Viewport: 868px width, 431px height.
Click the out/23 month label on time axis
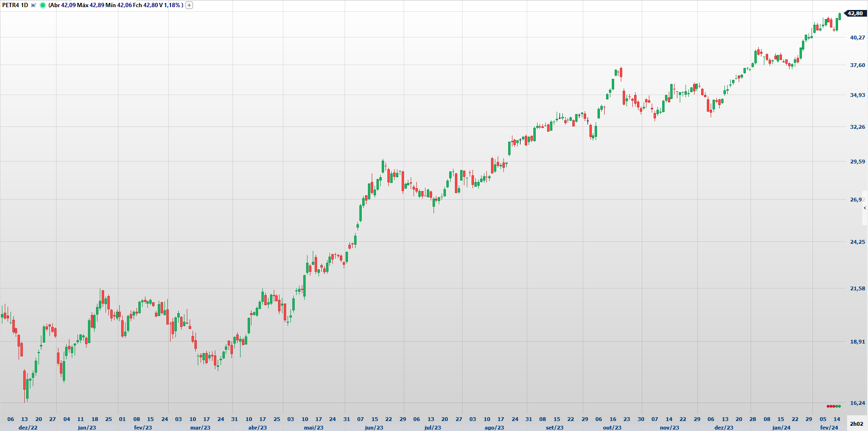tap(612, 428)
